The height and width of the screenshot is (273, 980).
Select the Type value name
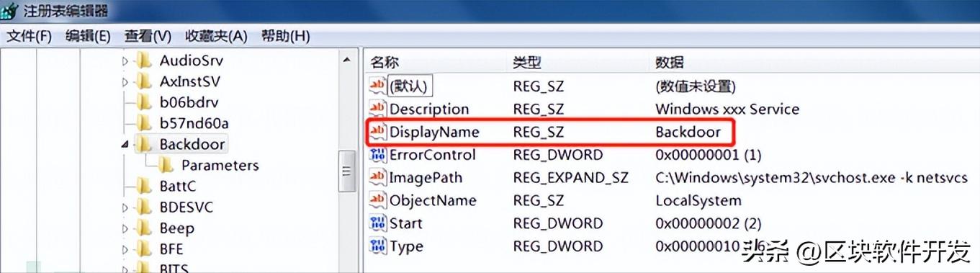point(407,247)
